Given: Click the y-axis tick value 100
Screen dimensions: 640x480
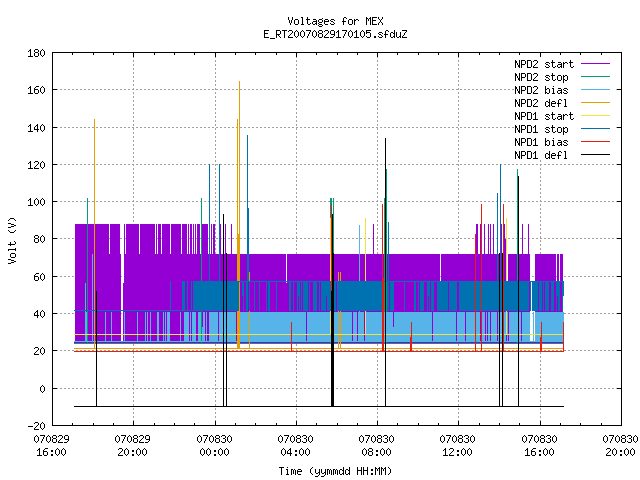Looking at the screenshot, I should 36,202.
